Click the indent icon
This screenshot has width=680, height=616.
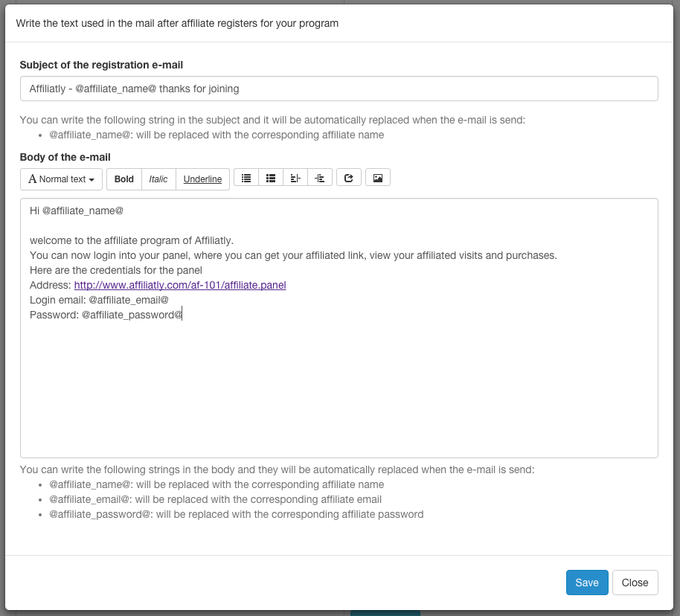[320, 177]
